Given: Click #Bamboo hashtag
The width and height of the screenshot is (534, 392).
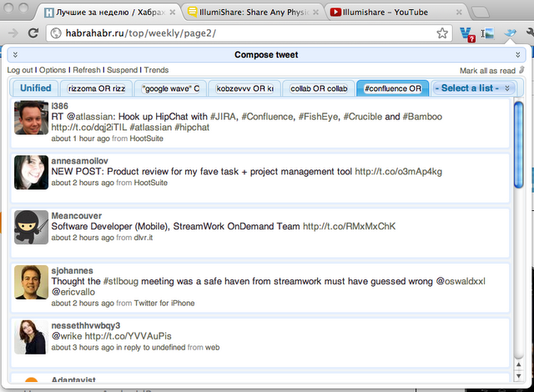Looking at the screenshot, I should tap(422, 117).
